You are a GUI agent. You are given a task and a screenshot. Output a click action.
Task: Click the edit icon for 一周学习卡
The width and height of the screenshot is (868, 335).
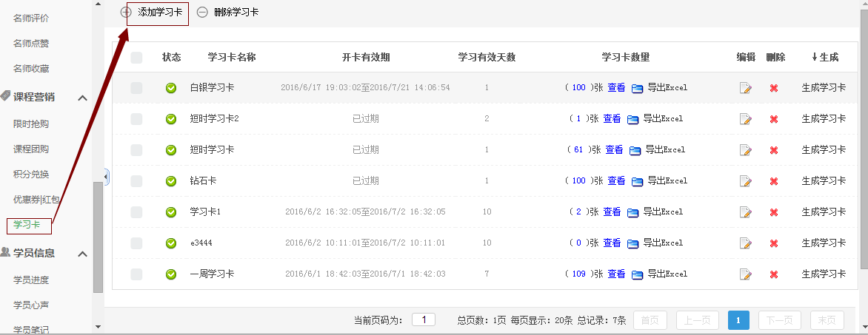pos(745,274)
